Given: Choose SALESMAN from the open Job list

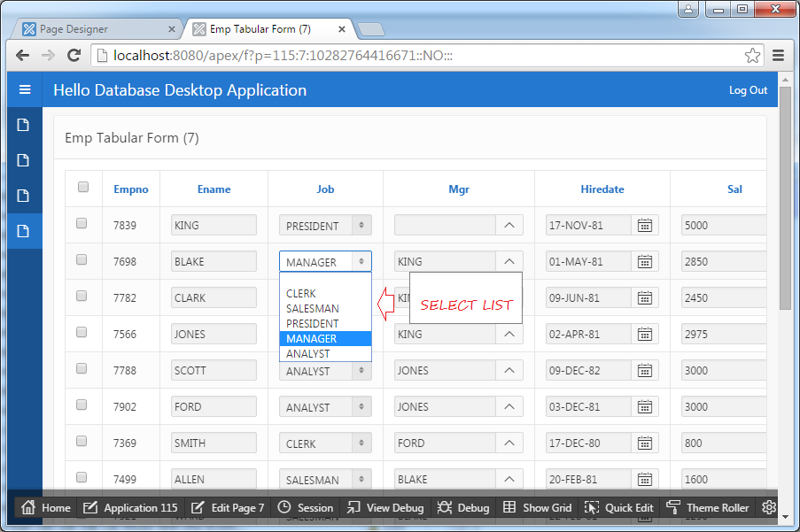Looking at the screenshot, I should coord(325,308).
